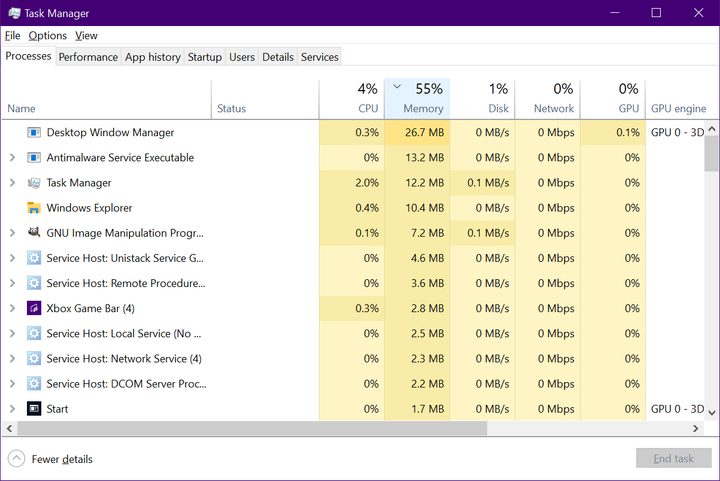Viewport: 720px width, 481px height.
Task: Sort by the CPU column header
Action: [352, 100]
